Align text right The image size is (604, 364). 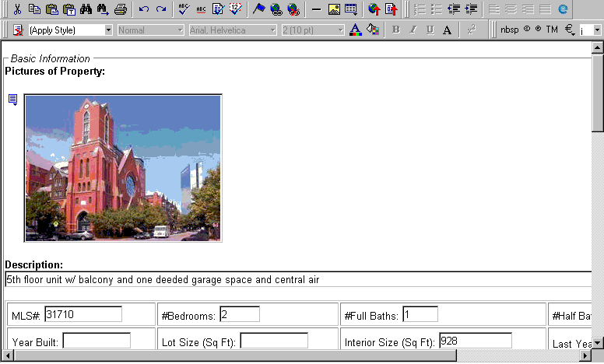coord(528,9)
